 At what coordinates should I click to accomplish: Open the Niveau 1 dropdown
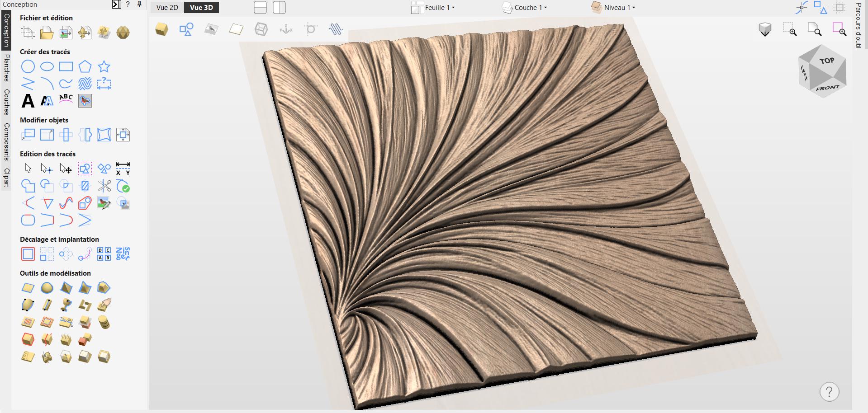click(x=613, y=8)
